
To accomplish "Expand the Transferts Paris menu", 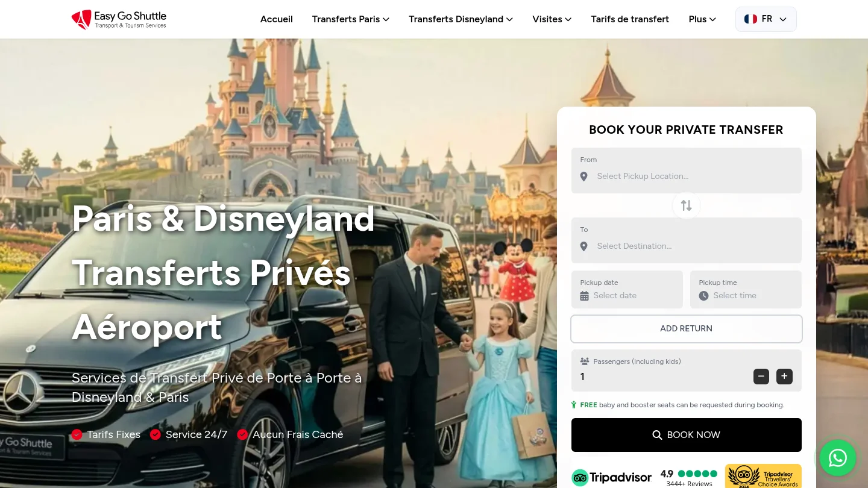I will point(351,19).
